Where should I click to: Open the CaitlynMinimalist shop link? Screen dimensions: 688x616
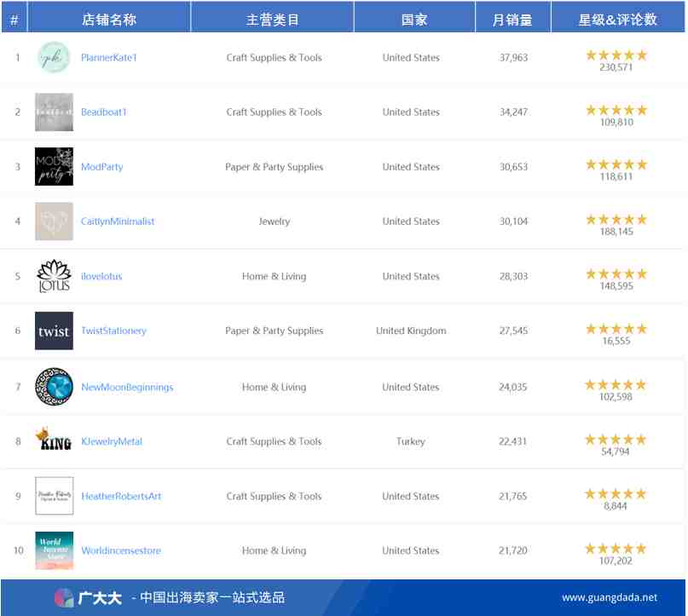(118, 222)
